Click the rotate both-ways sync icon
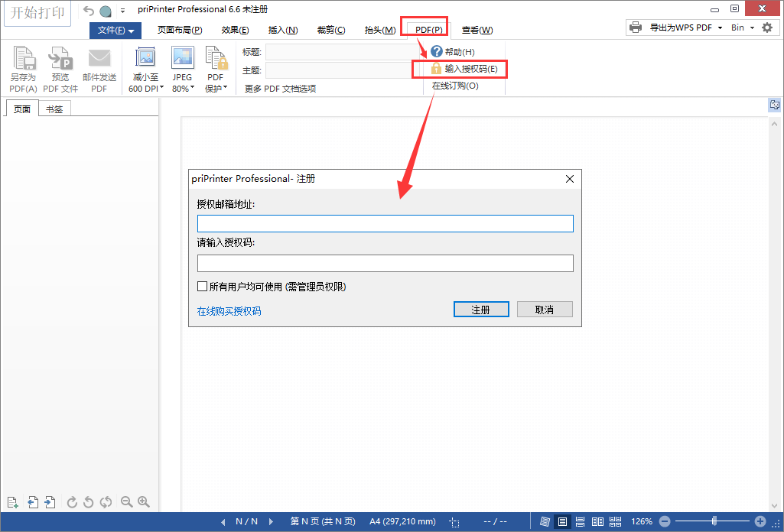 (x=106, y=502)
